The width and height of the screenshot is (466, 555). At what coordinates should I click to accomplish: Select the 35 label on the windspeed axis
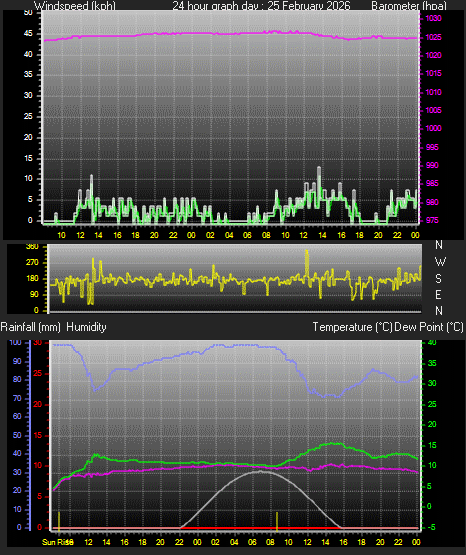pos(28,74)
